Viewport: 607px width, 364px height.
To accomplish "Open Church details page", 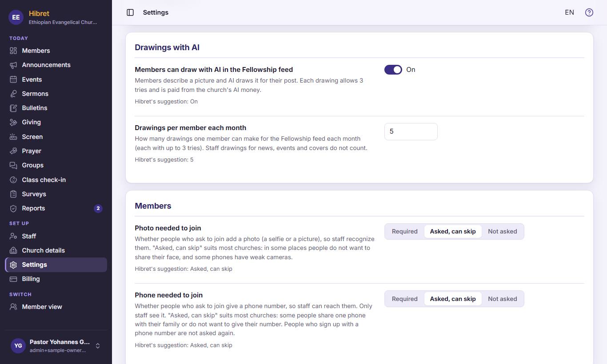I will (x=56, y=250).
